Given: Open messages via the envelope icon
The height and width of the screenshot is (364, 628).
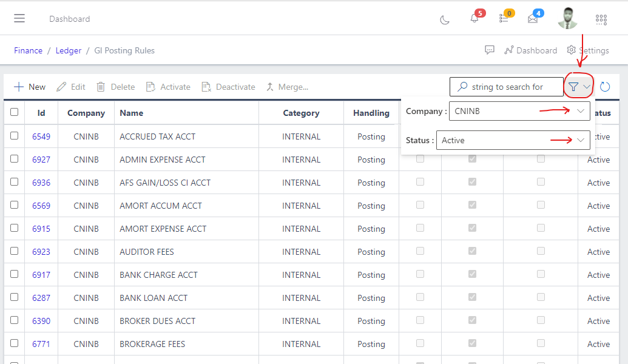Looking at the screenshot, I should click(x=533, y=18).
